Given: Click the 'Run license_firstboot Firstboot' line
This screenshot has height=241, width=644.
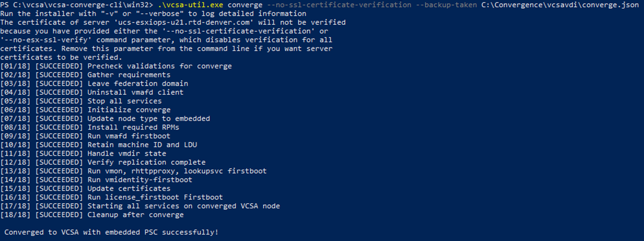Looking at the screenshot, I should click(155, 197).
